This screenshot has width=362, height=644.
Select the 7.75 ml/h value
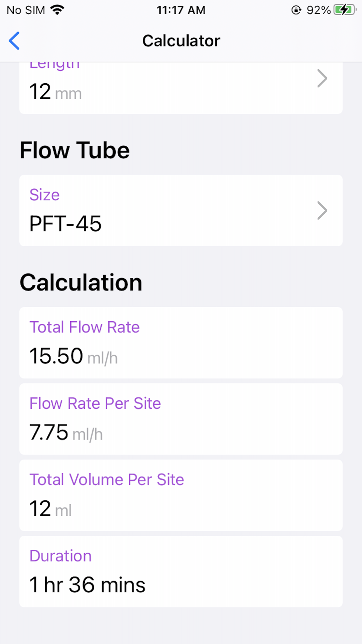click(x=66, y=432)
